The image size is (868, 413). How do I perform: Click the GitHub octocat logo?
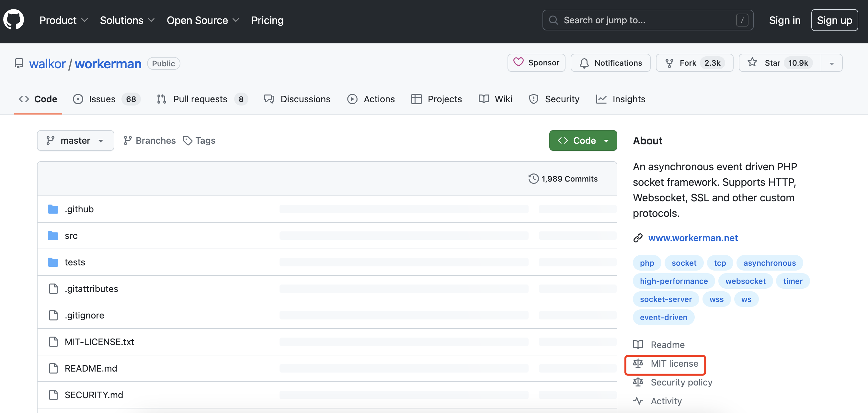[x=14, y=19]
